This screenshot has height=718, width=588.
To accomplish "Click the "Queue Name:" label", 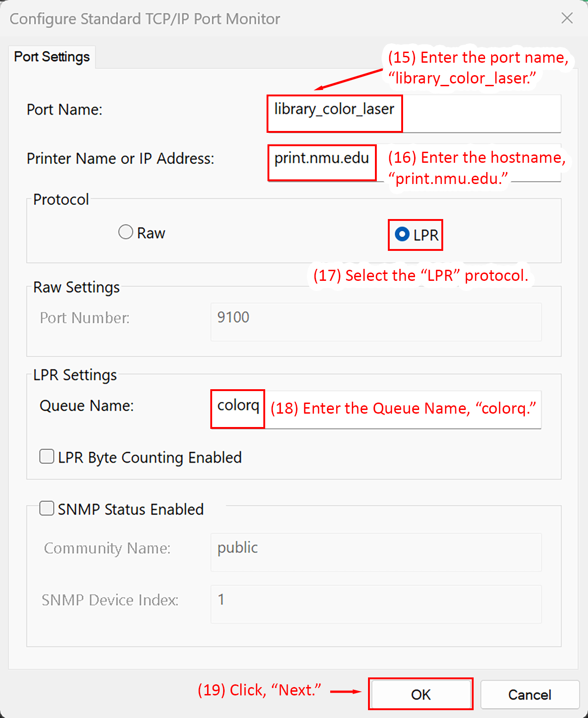I will click(x=87, y=405).
